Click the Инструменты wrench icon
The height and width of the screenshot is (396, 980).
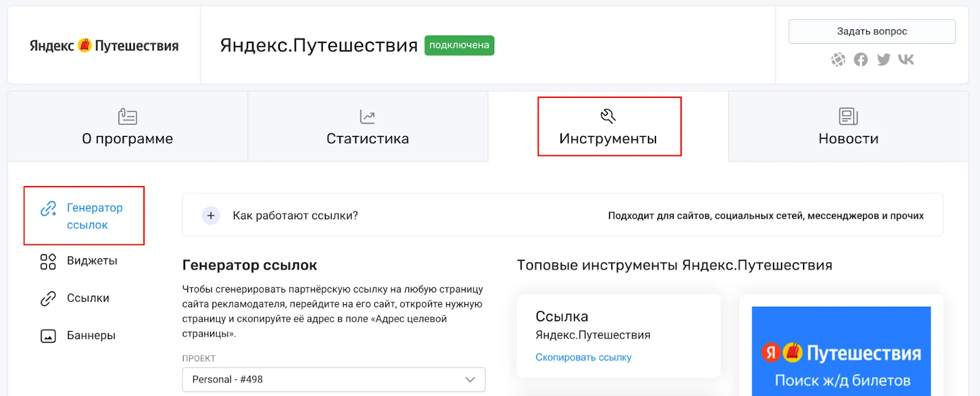tap(608, 116)
